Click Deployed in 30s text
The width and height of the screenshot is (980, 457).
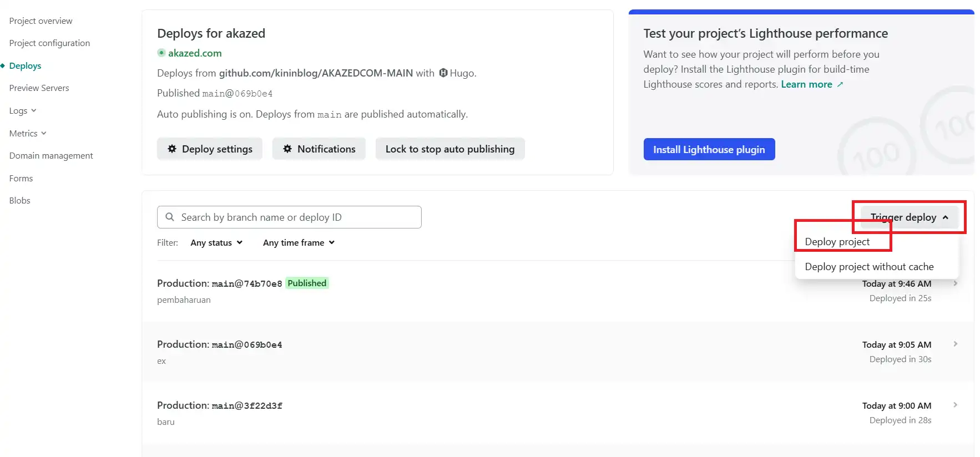[900, 359]
